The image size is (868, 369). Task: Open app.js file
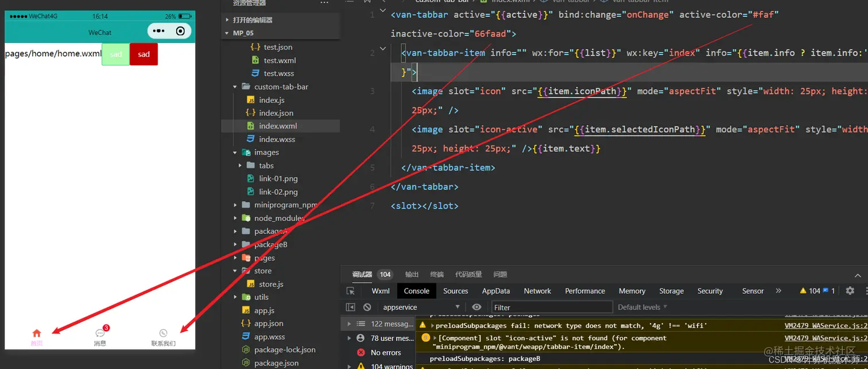click(264, 310)
